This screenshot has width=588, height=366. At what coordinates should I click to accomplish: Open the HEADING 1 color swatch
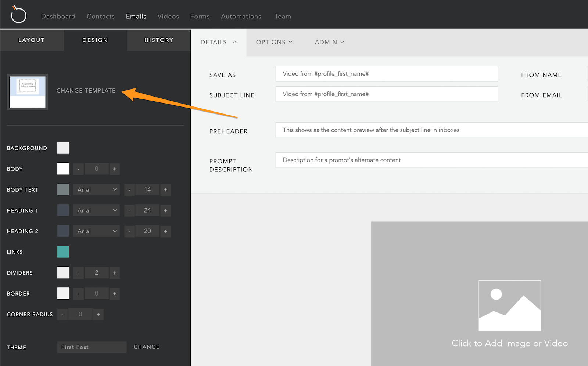(x=63, y=210)
